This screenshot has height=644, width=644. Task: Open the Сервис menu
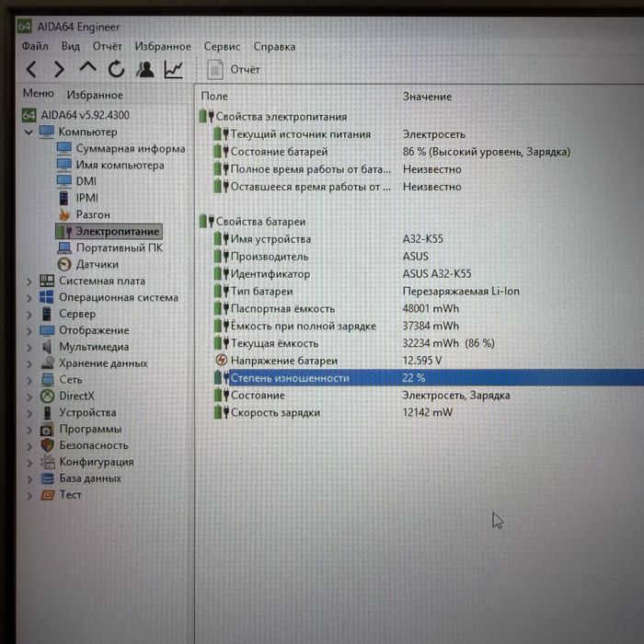[x=222, y=46]
